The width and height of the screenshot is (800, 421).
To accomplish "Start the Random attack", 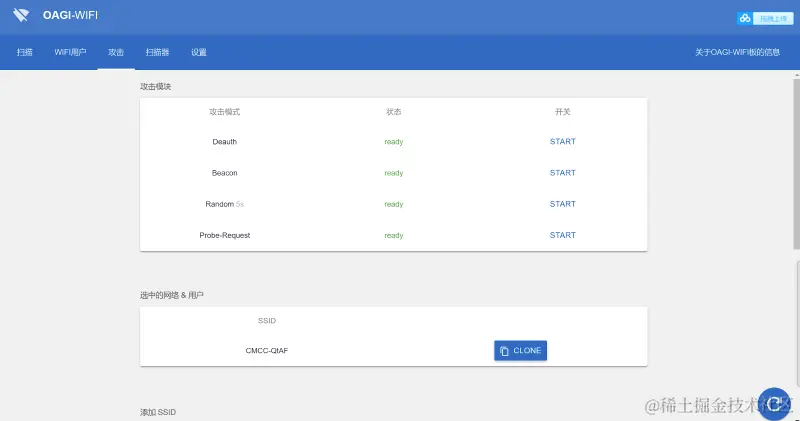I will (562, 204).
